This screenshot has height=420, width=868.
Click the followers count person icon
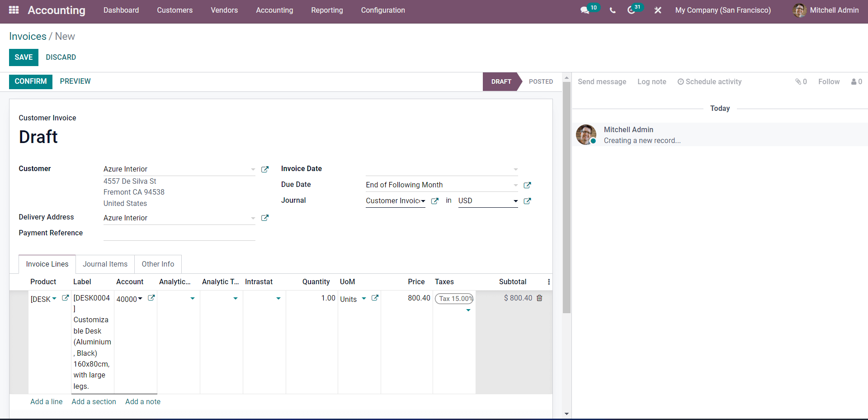[x=854, y=81]
